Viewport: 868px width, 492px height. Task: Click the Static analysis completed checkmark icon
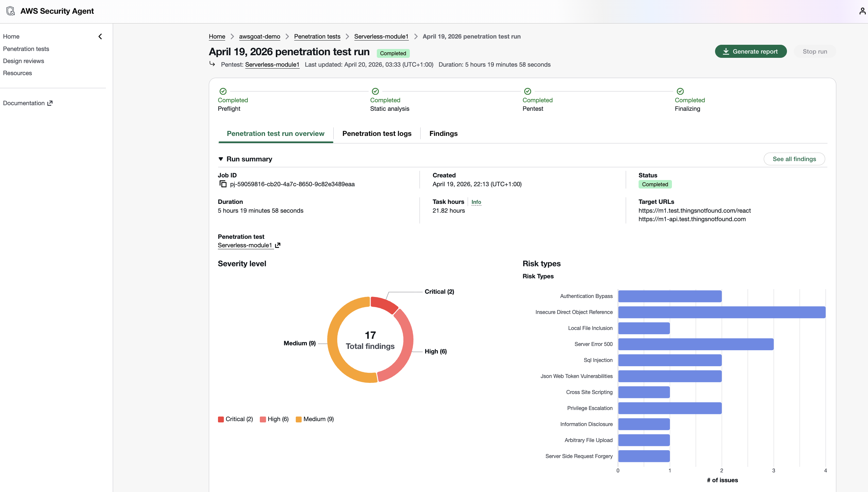(375, 91)
